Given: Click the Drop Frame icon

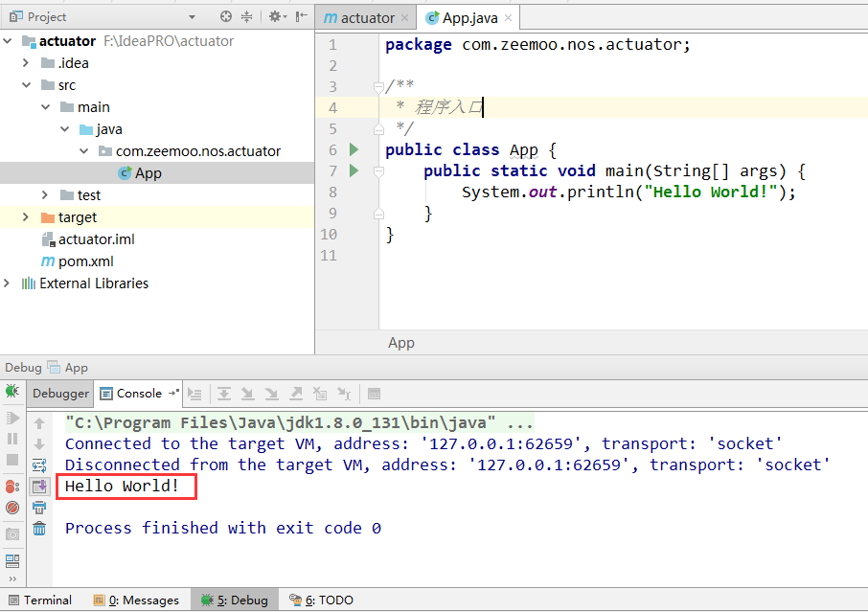Looking at the screenshot, I should click(320, 394).
